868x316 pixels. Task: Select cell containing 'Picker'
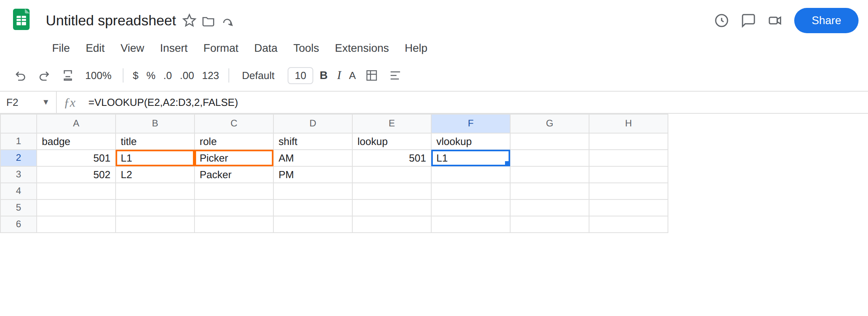pos(234,158)
